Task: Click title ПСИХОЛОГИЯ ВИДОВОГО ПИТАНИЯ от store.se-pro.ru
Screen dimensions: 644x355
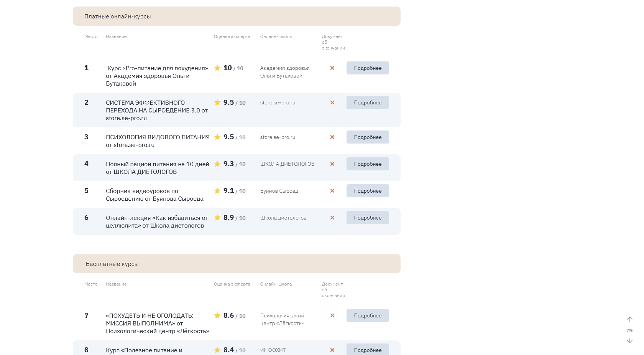Action: [158, 141]
